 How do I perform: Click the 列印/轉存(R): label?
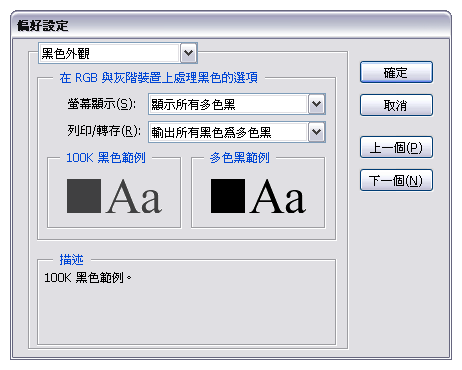coord(104,131)
